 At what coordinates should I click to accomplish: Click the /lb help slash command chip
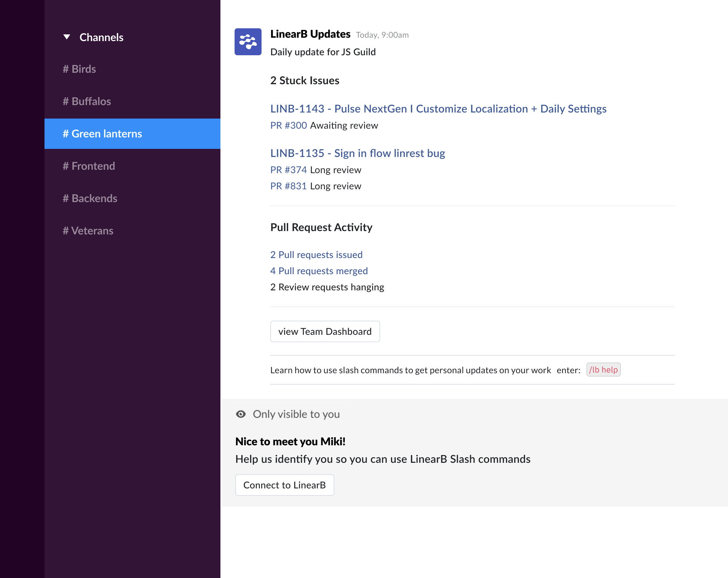pos(603,370)
